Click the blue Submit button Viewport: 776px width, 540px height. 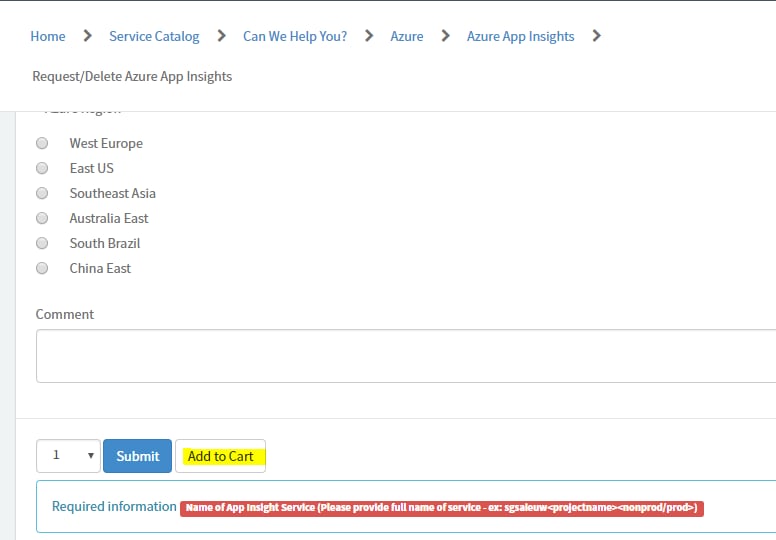[138, 456]
